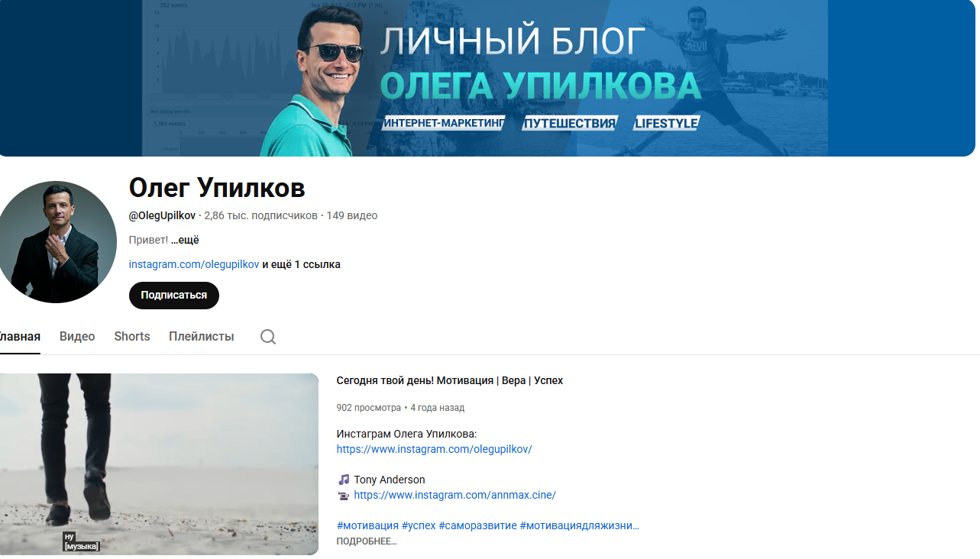
Task: Expand video description with ПОДРОБНЕЕ…
Action: point(367,541)
